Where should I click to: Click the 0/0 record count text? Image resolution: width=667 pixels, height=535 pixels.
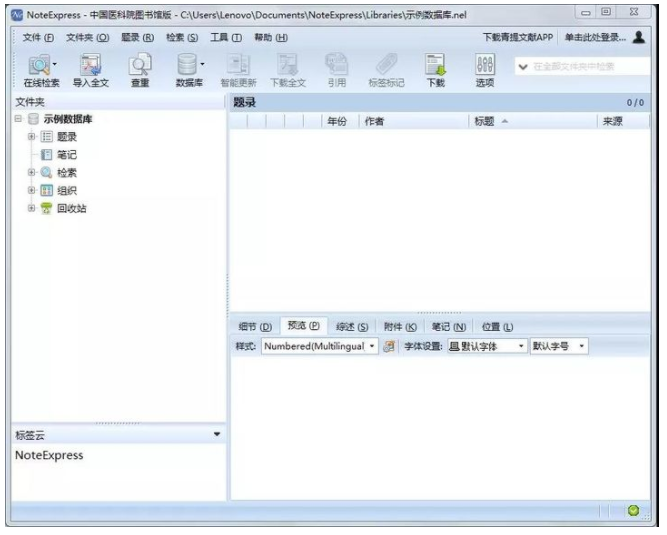(635, 102)
